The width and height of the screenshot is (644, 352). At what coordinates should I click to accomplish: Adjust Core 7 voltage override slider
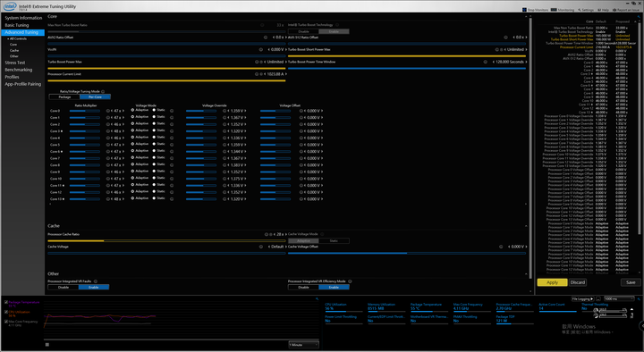click(x=201, y=158)
